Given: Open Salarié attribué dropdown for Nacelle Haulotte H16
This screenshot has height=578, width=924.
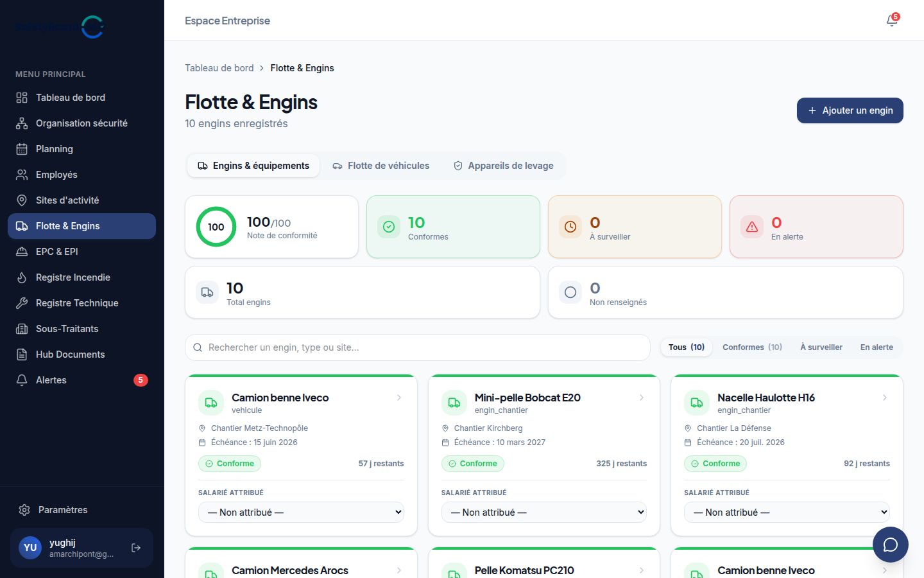Looking at the screenshot, I should tap(787, 512).
